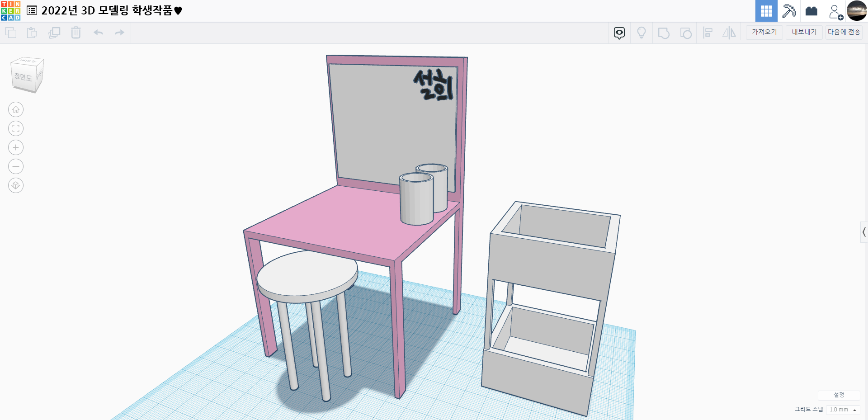
Task: Toggle Show All lightbulb icon
Action: 642,33
